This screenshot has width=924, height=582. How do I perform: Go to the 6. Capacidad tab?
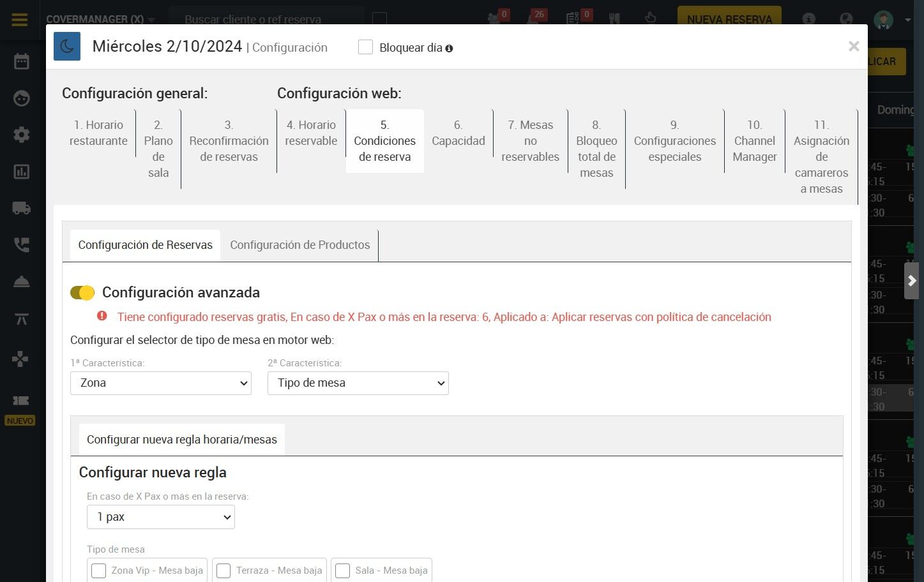coord(458,133)
